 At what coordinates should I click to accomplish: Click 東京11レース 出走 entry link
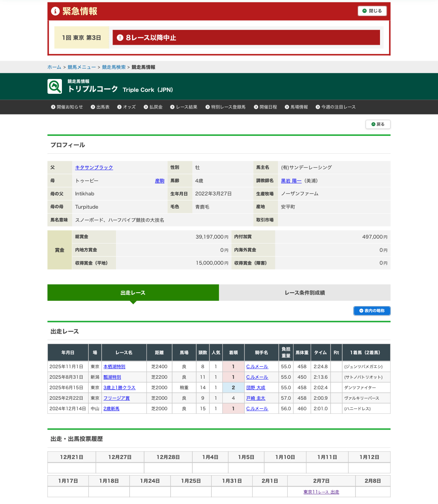(x=321, y=492)
